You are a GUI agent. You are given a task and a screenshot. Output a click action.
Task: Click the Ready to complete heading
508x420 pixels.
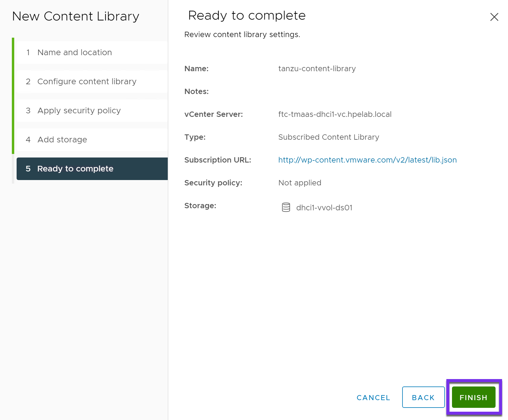pos(247,15)
